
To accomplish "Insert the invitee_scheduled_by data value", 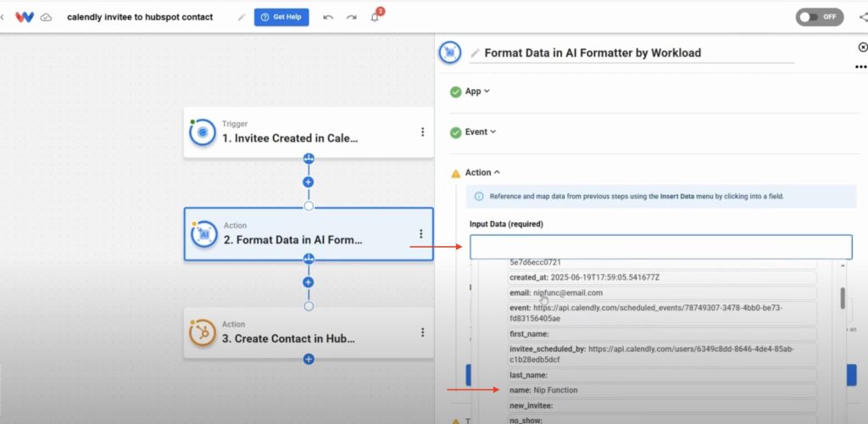I will pyautogui.click(x=662, y=354).
